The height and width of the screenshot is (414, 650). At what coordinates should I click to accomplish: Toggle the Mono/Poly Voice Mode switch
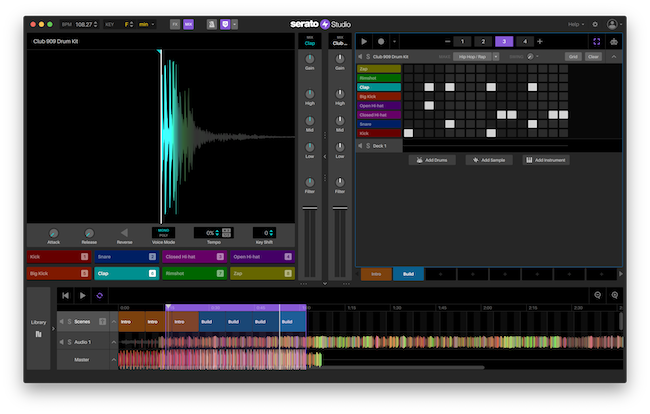(163, 232)
